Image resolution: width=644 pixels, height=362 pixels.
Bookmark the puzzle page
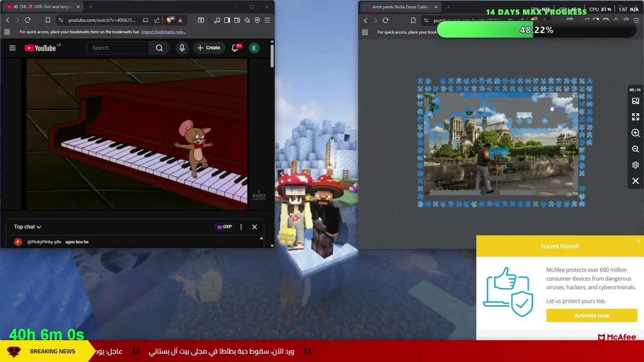point(413,21)
